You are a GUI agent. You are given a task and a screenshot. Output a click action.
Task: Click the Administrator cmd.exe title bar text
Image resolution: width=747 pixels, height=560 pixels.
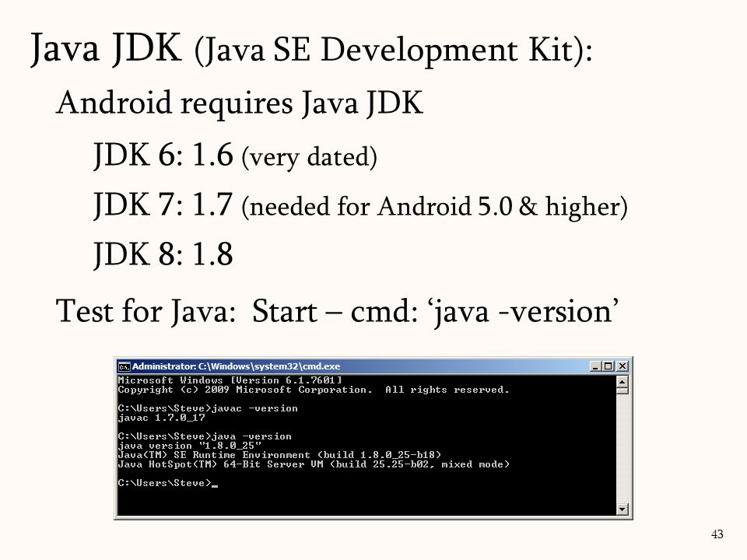[x=236, y=366]
